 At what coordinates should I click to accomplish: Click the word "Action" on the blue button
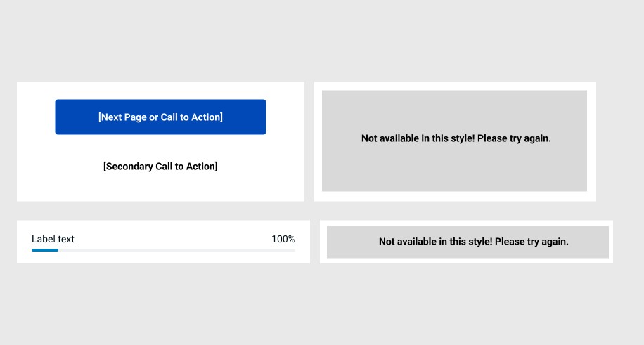207,117
